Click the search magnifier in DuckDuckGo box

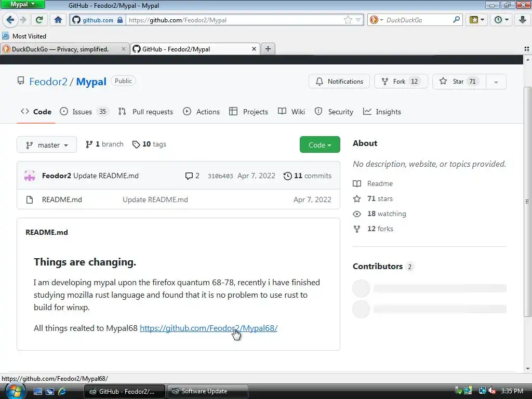coord(456,20)
